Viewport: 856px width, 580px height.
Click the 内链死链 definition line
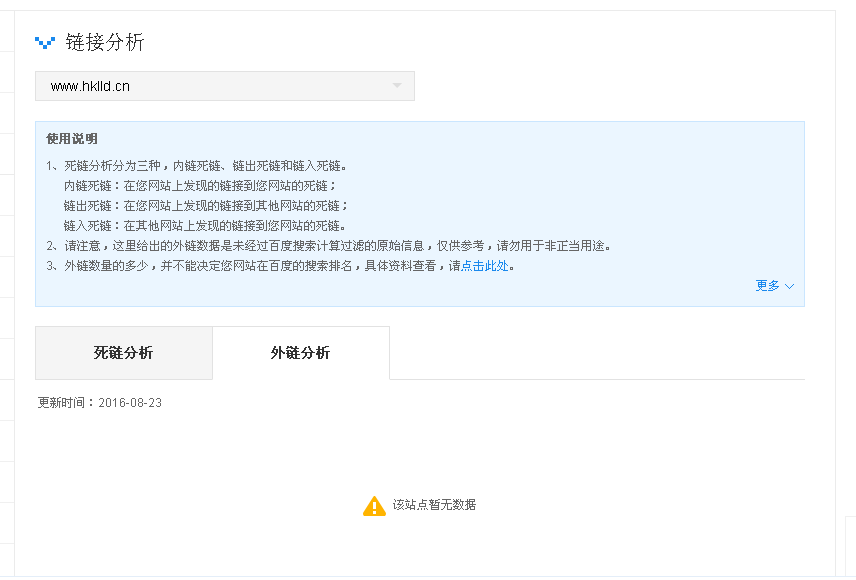point(200,186)
